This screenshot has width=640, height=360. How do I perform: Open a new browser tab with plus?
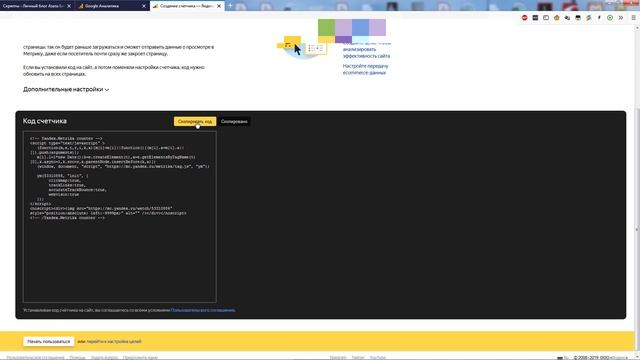coord(230,6)
